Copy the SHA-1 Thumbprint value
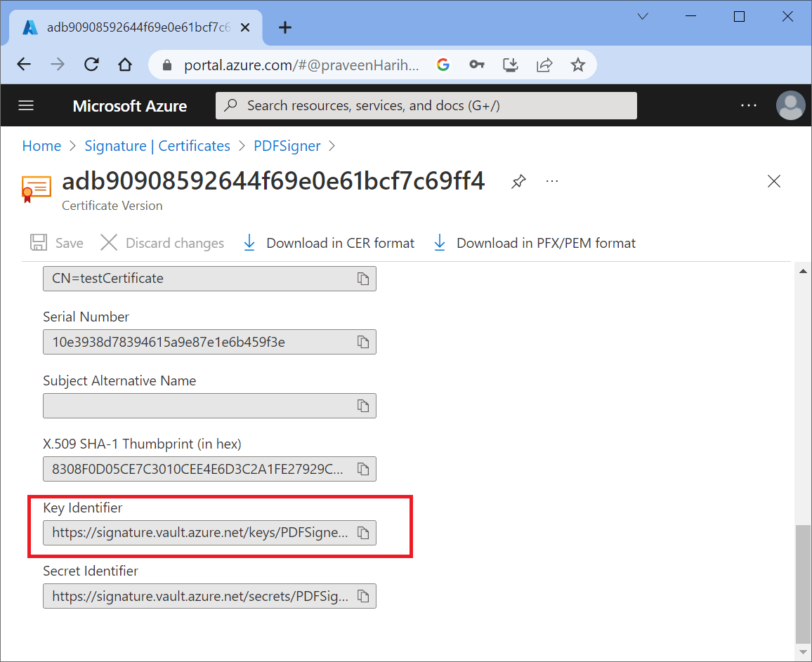Viewport: 812px width, 662px height. (363, 469)
